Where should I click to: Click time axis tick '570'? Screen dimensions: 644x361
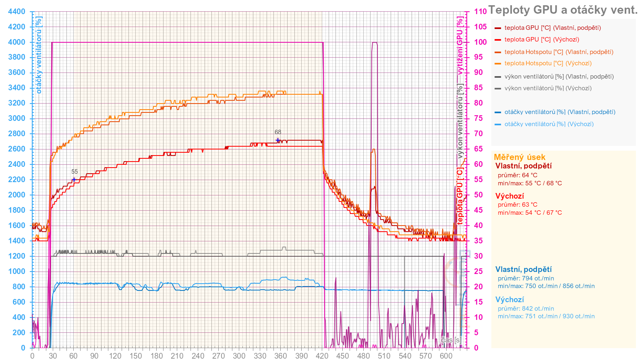426,356
